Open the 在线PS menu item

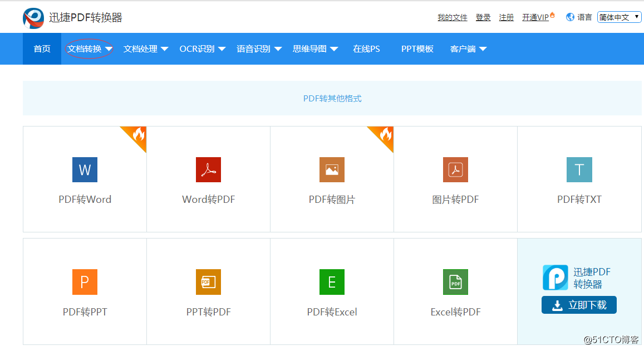tap(366, 49)
